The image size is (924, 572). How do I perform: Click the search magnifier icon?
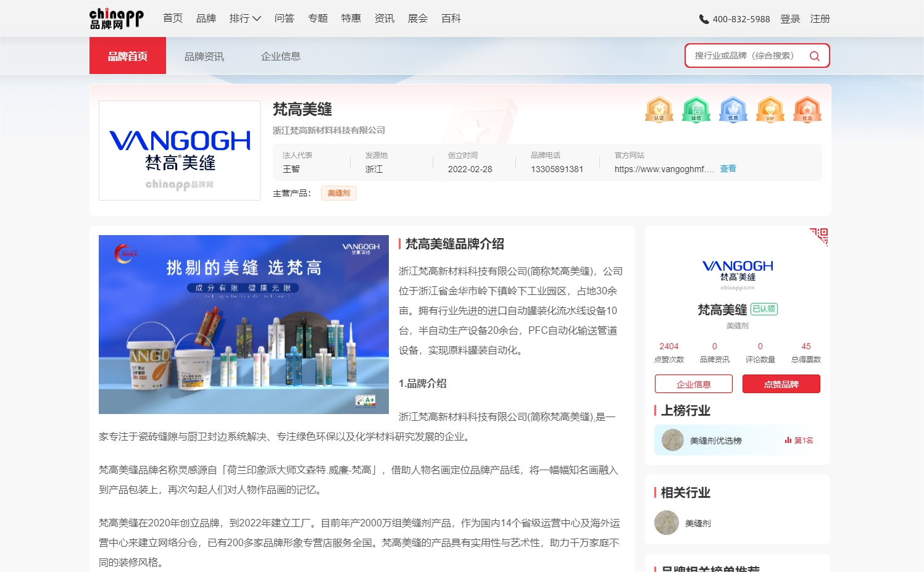(x=814, y=56)
